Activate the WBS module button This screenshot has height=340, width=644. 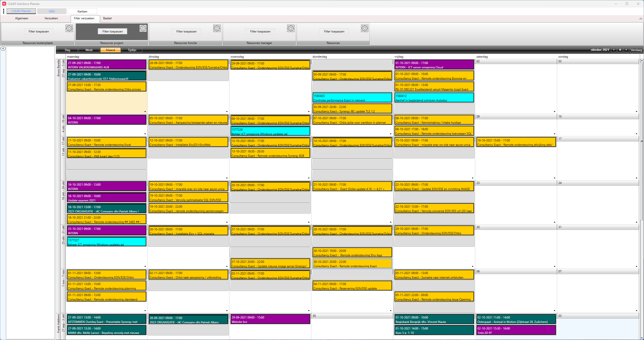click(x=52, y=11)
